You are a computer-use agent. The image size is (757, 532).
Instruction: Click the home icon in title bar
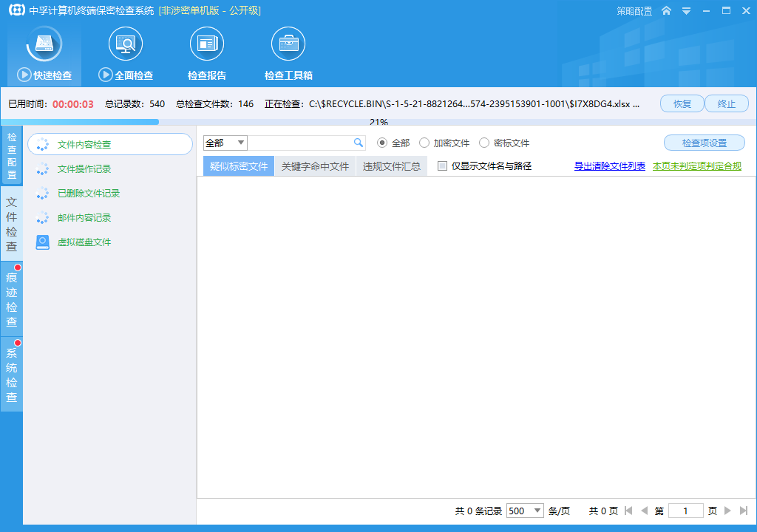pyautogui.click(x=666, y=10)
